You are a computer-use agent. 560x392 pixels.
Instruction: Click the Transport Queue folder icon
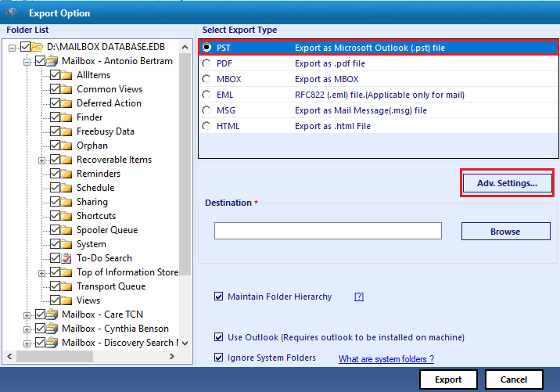[67, 286]
